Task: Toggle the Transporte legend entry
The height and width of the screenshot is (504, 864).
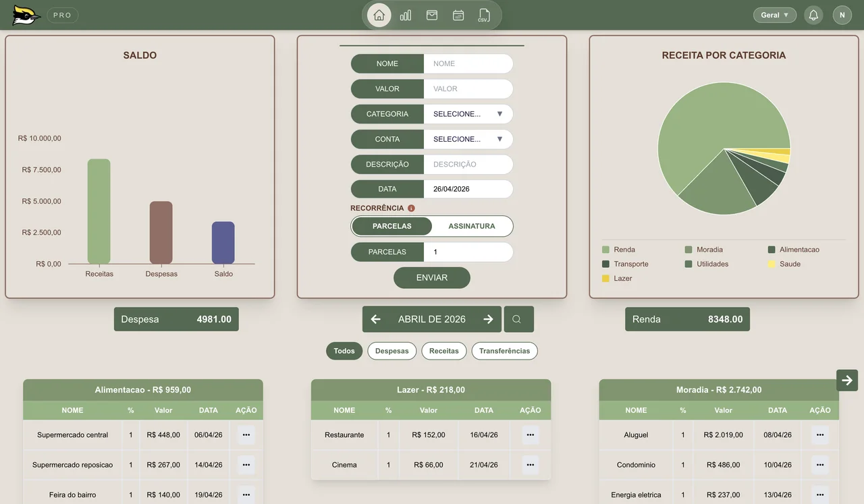Action: click(x=625, y=264)
